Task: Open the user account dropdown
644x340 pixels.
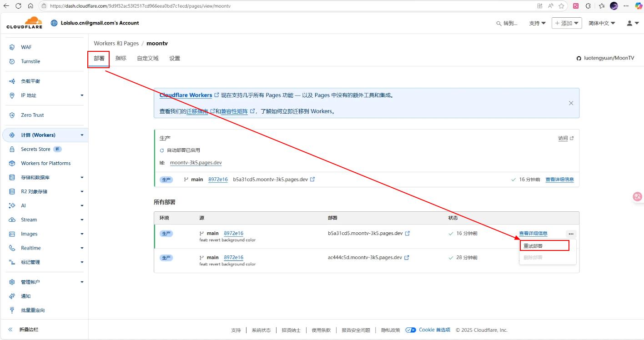Action: (x=633, y=23)
